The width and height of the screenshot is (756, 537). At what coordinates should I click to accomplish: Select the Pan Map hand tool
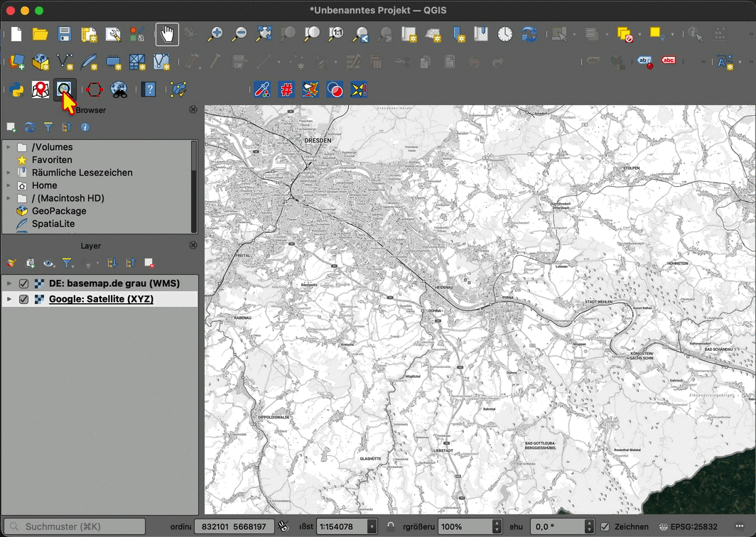point(167,34)
